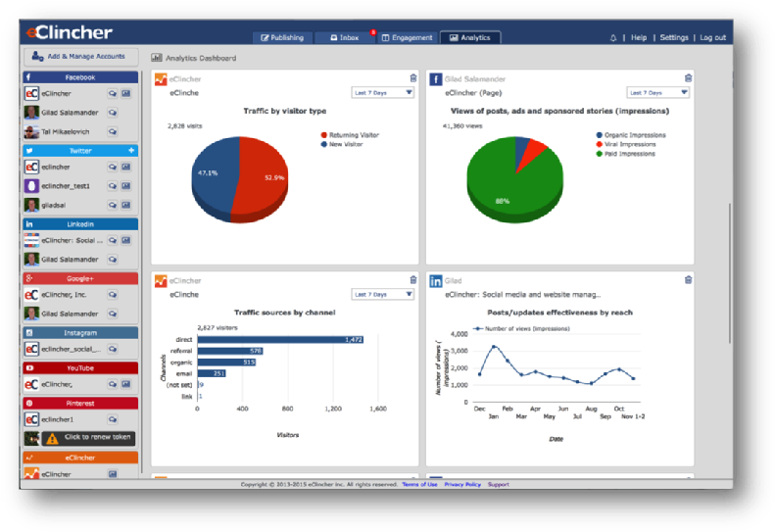Add a Twitter account with plus icon
Image resolution: width=775 pixels, height=532 pixels.
click(131, 150)
